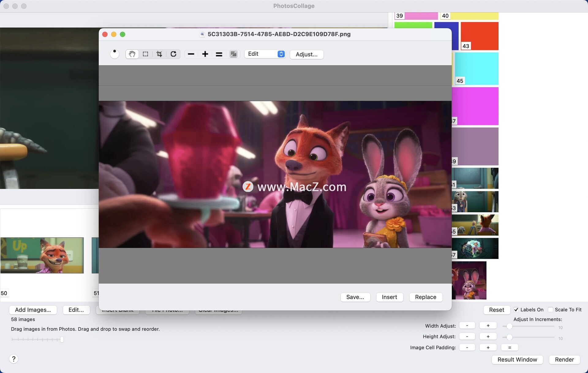Click the Render button
Image resolution: width=588 pixels, height=373 pixels.
coord(564,360)
